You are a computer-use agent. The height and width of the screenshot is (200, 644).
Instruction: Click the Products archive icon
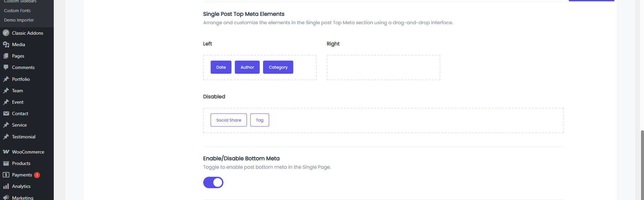(x=6, y=163)
